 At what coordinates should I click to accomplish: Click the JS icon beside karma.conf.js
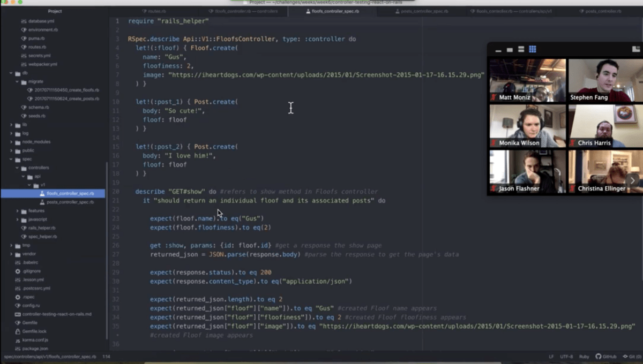(x=18, y=340)
